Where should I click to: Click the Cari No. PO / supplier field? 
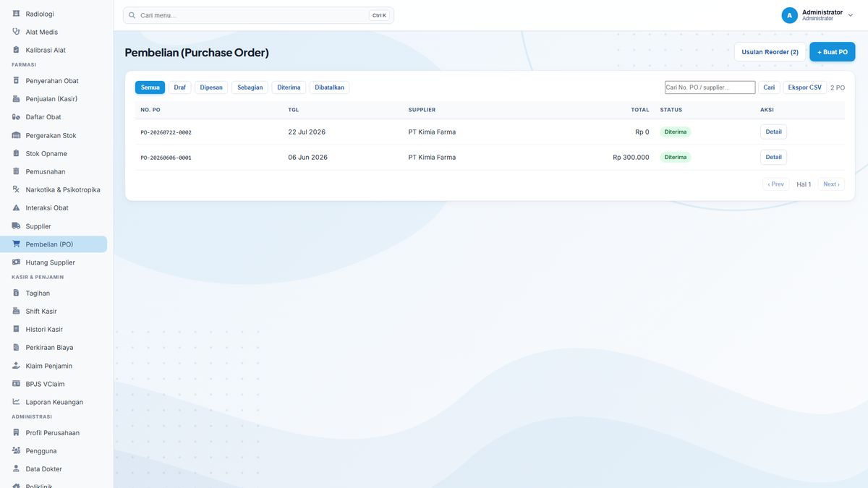point(710,87)
